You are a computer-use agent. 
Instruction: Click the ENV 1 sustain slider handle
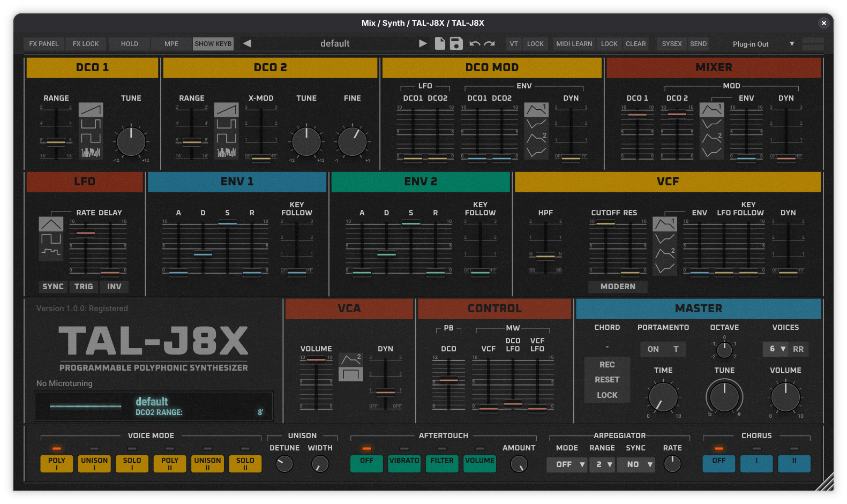point(227,223)
